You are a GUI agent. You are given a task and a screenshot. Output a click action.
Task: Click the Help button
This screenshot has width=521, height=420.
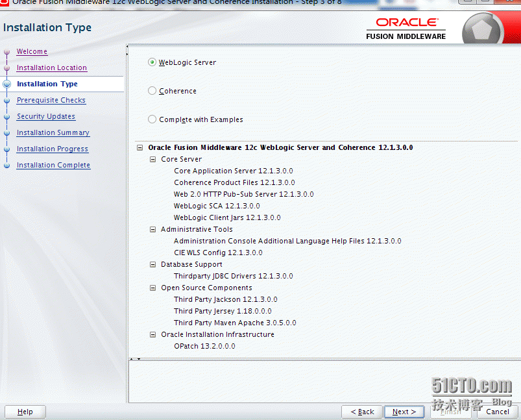click(25, 412)
